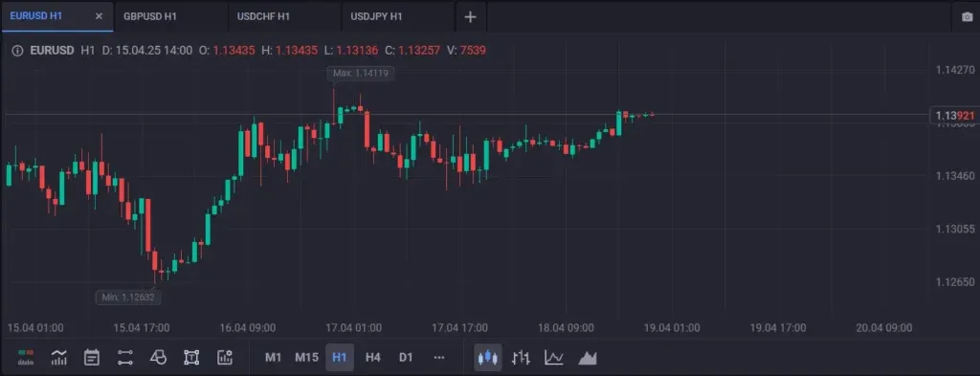The width and height of the screenshot is (980, 376).
Task: Click the 17.04 01:00 time label
Action: coord(354,328)
